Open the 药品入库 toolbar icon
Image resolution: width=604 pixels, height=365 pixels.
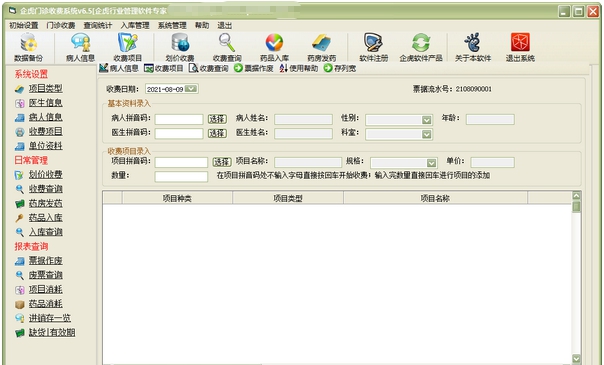click(274, 47)
